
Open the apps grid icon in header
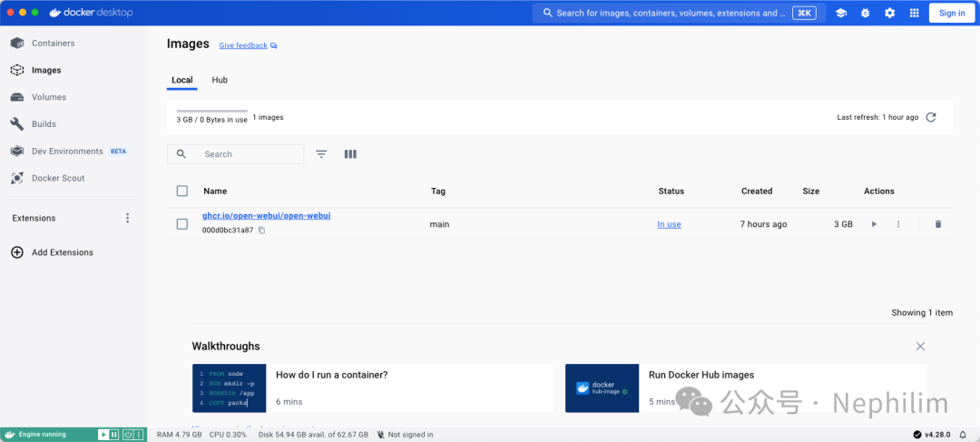click(915, 13)
